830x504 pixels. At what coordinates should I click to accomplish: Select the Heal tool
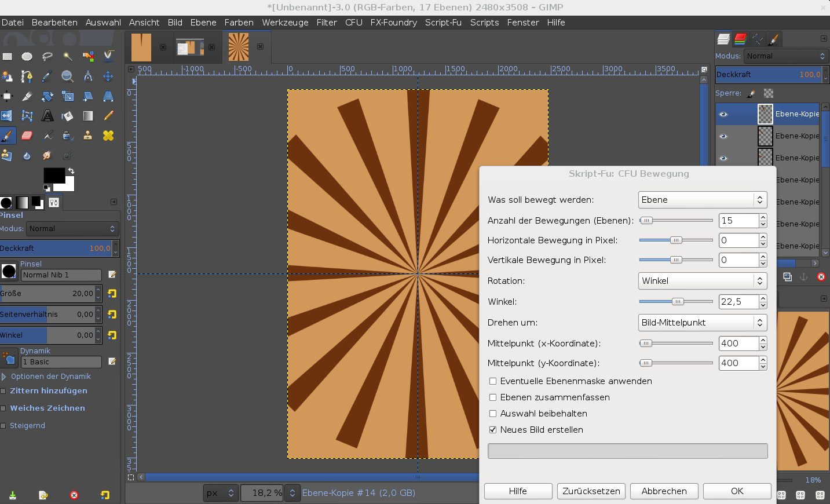point(108,136)
